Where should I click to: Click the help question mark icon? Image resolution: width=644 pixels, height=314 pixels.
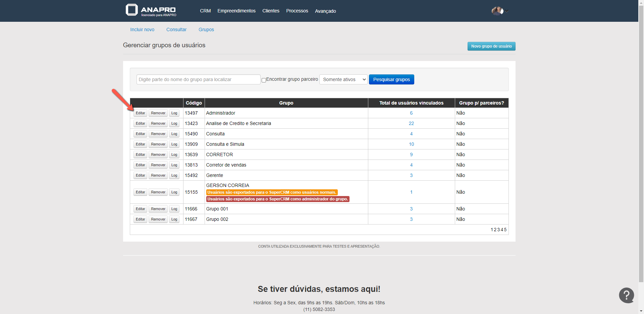(626, 295)
